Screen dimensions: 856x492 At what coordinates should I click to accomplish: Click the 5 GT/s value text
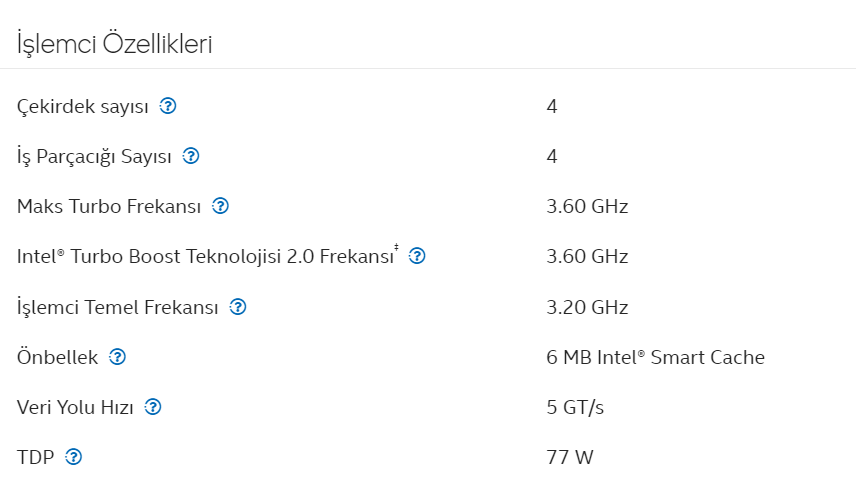[x=575, y=407]
